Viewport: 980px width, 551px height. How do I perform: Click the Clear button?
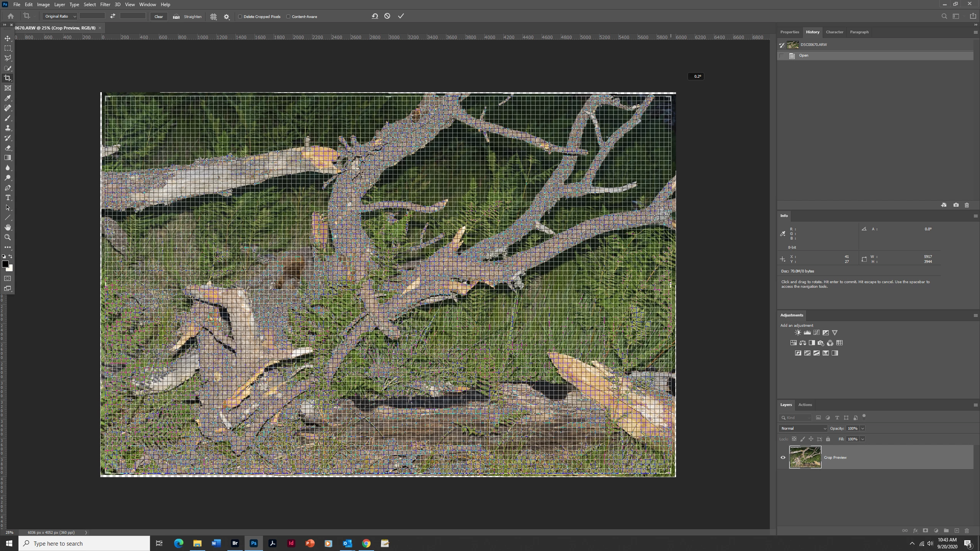158,17
